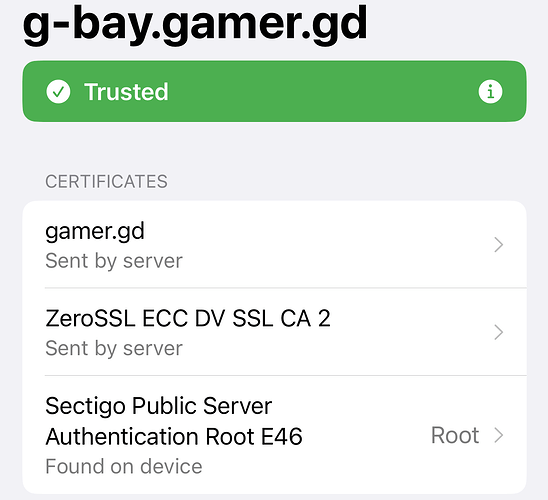Click Sent by server under ZeroSSL

(x=114, y=348)
